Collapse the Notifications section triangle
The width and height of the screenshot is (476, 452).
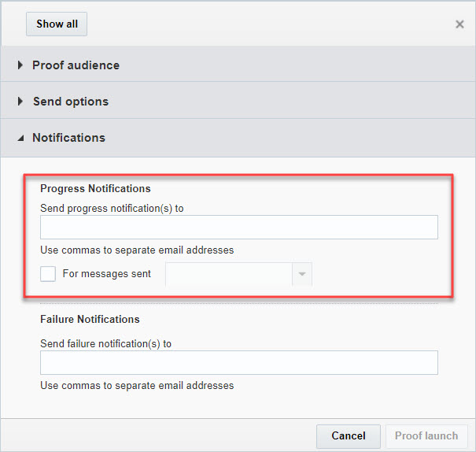point(20,138)
